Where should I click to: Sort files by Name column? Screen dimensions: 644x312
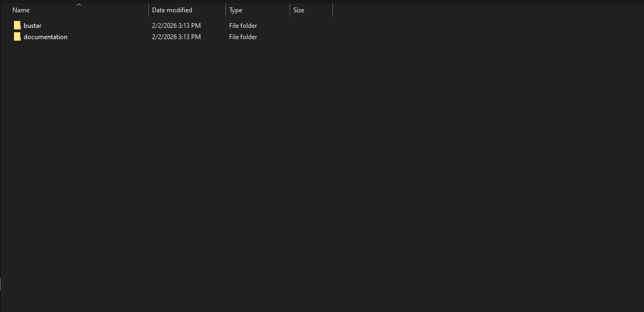click(21, 10)
